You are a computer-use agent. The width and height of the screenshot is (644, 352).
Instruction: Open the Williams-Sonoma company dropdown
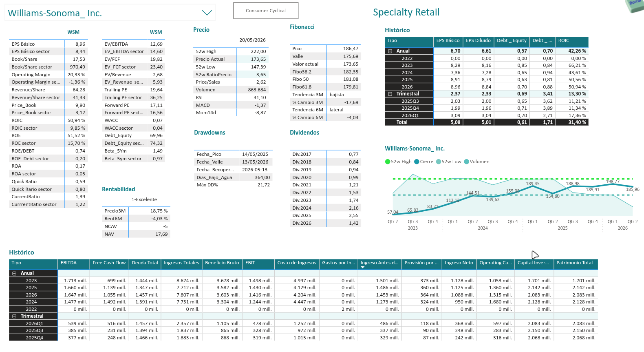coord(207,13)
